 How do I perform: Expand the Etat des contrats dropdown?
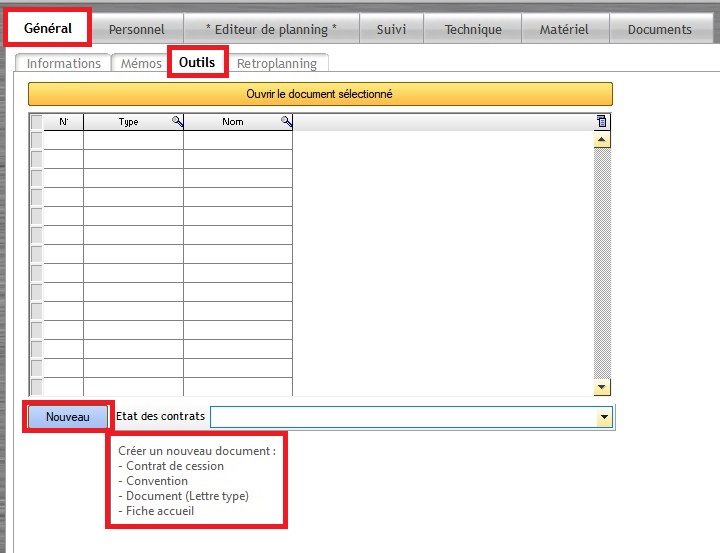pyautogui.click(x=603, y=417)
